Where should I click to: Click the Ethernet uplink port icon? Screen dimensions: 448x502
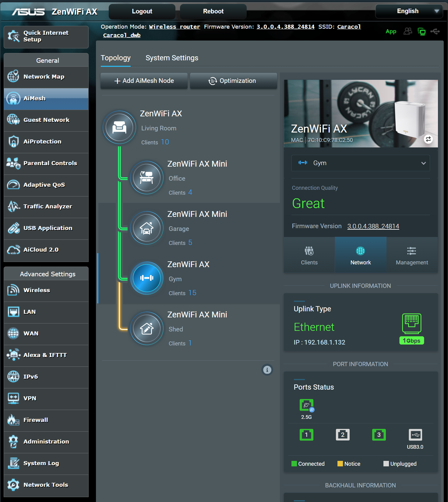(x=412, y=323)
